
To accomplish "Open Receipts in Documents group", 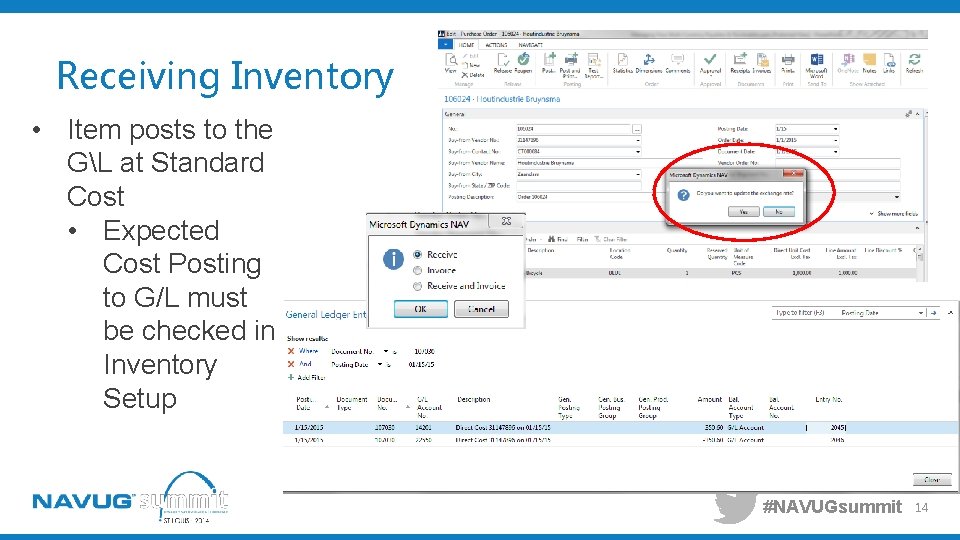I will click(740, 63).
